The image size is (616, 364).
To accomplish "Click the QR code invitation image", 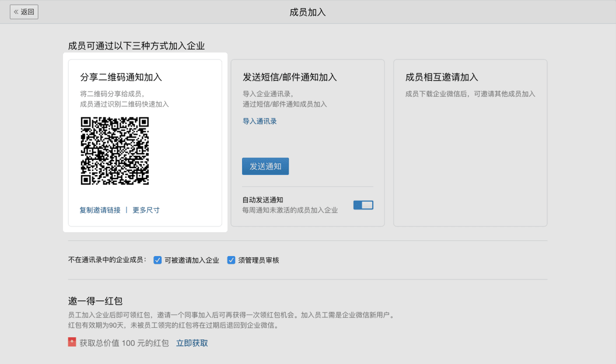I will (114, 150).
